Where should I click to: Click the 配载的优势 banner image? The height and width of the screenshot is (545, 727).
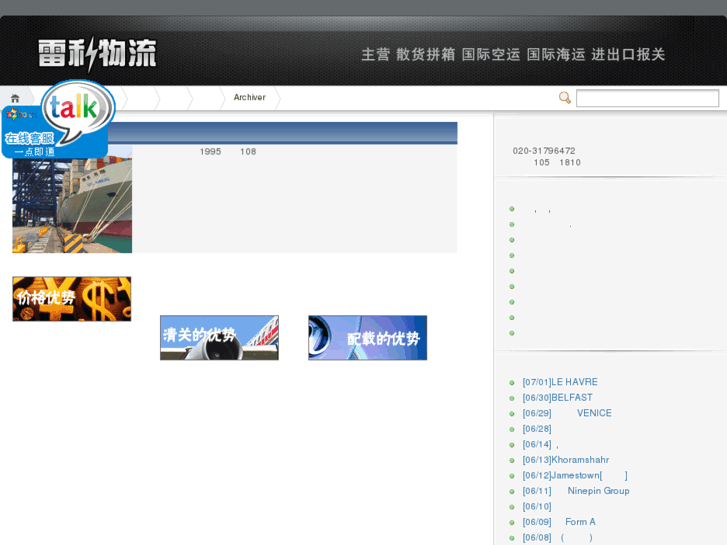coord(368,338)
